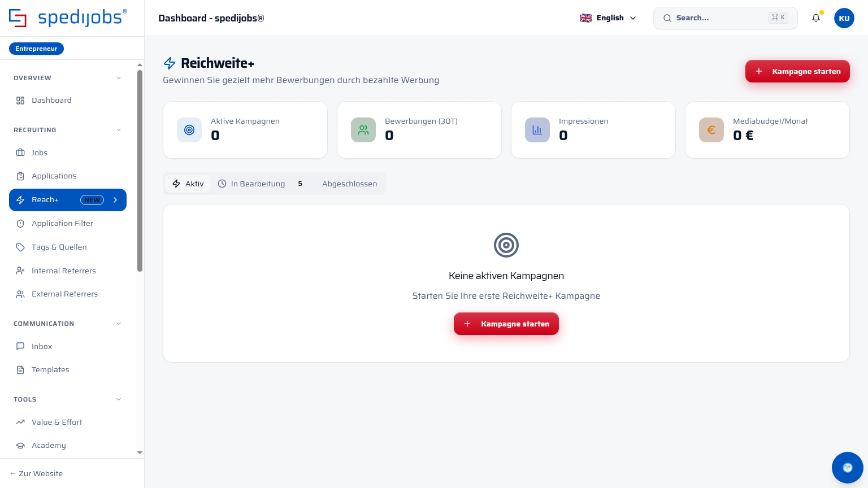This screenshot has height=488, width=868.
Task: Click the Tags & Quellen tag icon
Action: click(x=20, y=247)
